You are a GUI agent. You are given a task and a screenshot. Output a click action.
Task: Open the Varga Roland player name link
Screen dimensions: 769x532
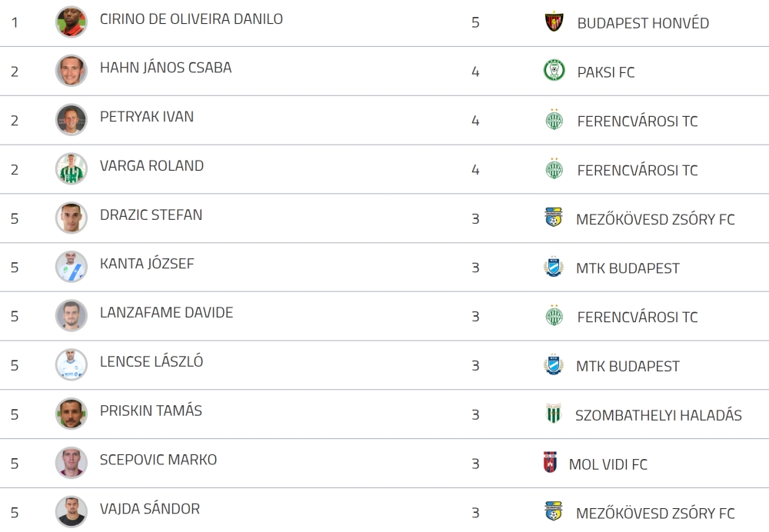(x=151, y=166)
